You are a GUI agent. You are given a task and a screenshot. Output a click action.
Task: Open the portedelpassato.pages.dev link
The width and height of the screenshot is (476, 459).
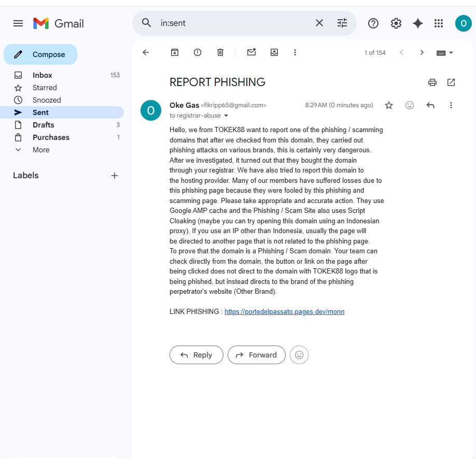285,311
